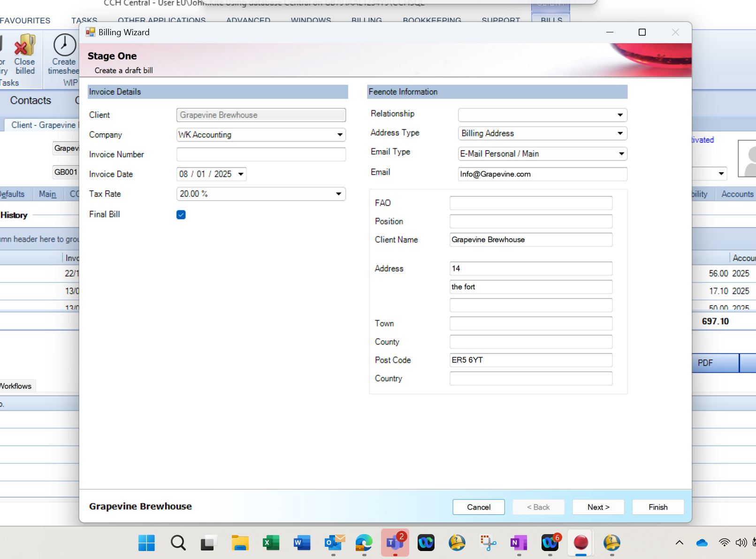The height and width of the screenshot is (559, 756).
Task: Click the OneNote icon in the taskbar
Action: click(x=518, y=543)
